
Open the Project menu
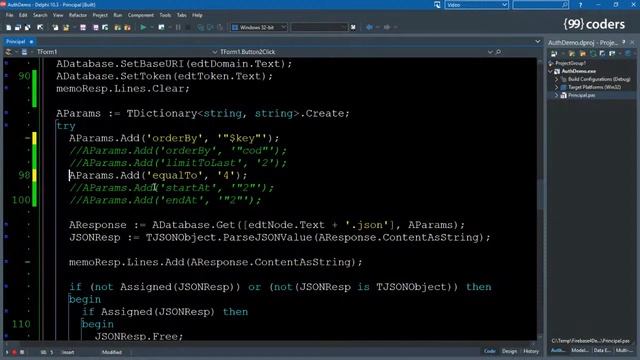(x=100, y=15)
